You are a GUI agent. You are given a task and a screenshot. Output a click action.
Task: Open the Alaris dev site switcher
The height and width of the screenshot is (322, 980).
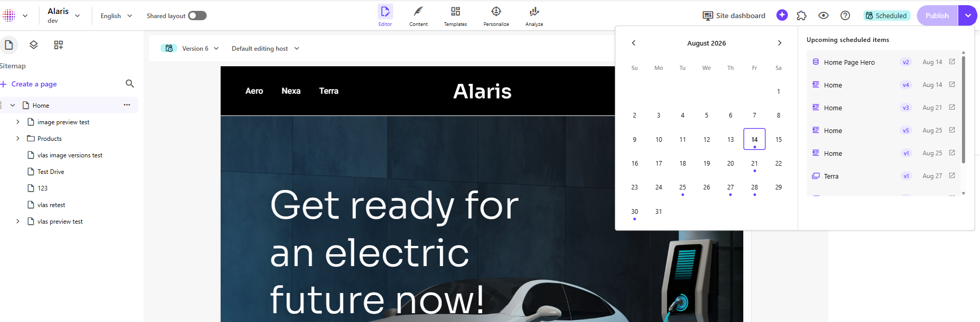point(63,15)
